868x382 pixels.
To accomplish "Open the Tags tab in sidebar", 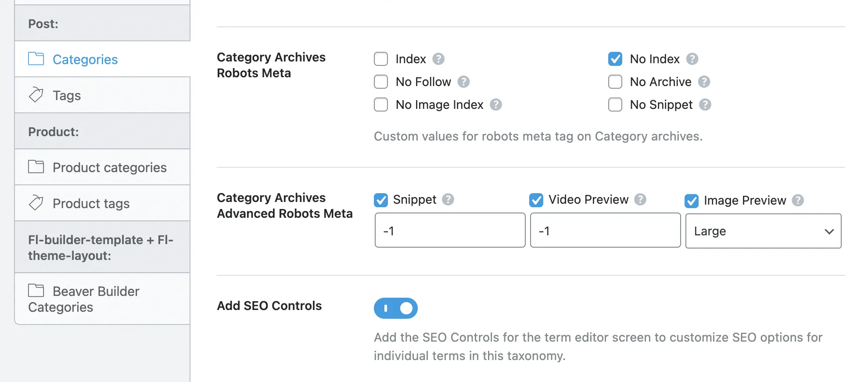I will point(102,95).
